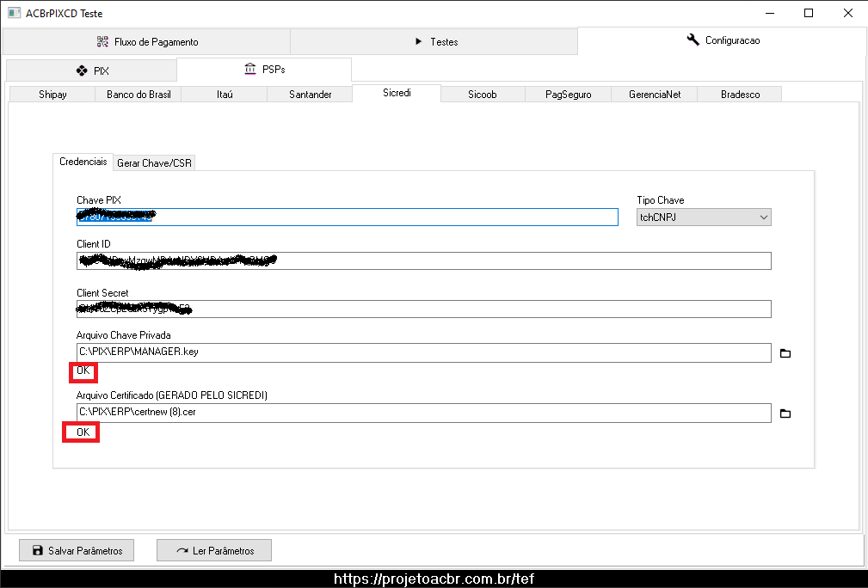This screenshot has width=868, height=588.
Task: Focus the Client Secret field
Action: (423, 309)
